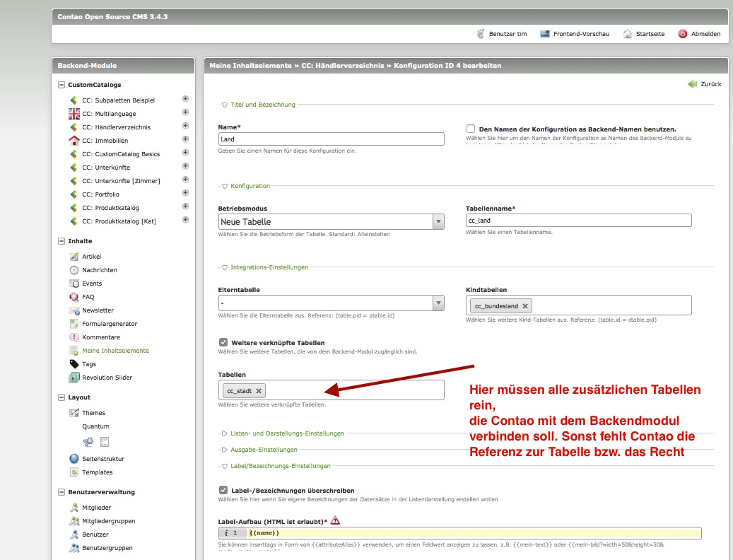Viewport: 733px width, 560px height.
Task: Remove cc_bundesland from Kindtabellen via x
Action: pyautogui.click(x=525, y=306)
